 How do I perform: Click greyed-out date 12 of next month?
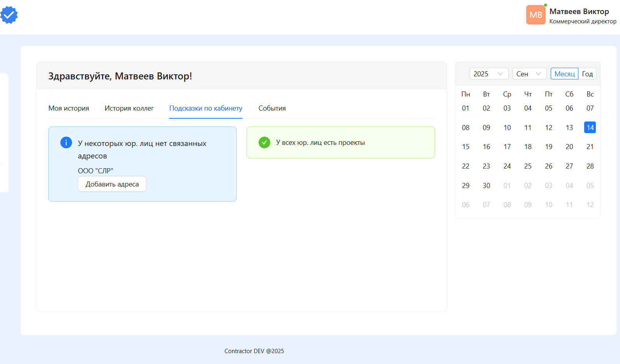pos(590,205)
